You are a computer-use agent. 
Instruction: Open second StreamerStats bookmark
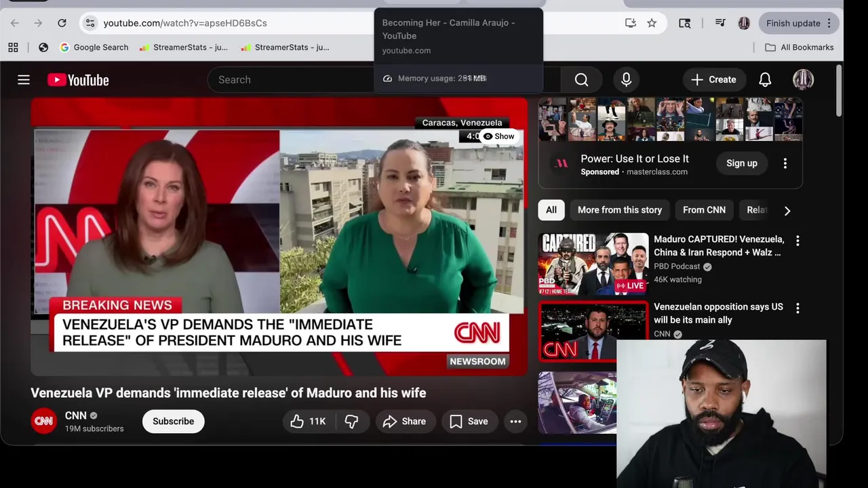pyautogui.click(x=285, y=47)
